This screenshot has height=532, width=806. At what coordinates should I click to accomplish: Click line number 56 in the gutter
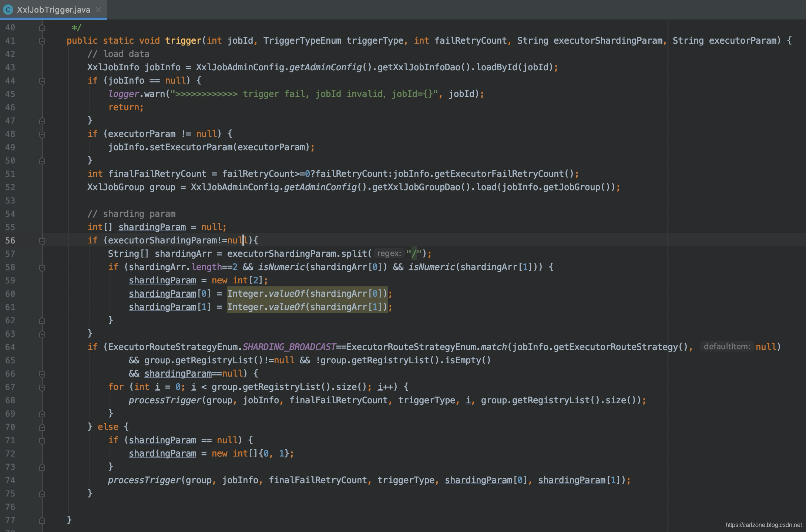(10, 240)
